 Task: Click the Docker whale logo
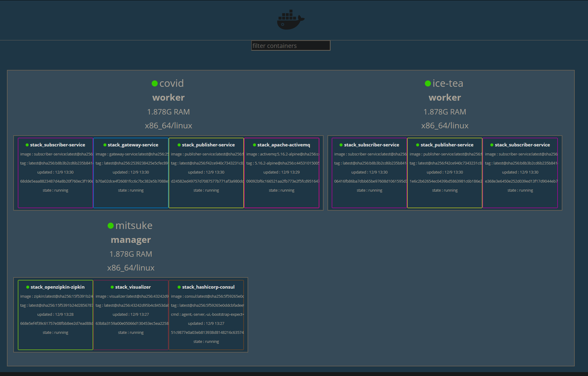(290, 20)
